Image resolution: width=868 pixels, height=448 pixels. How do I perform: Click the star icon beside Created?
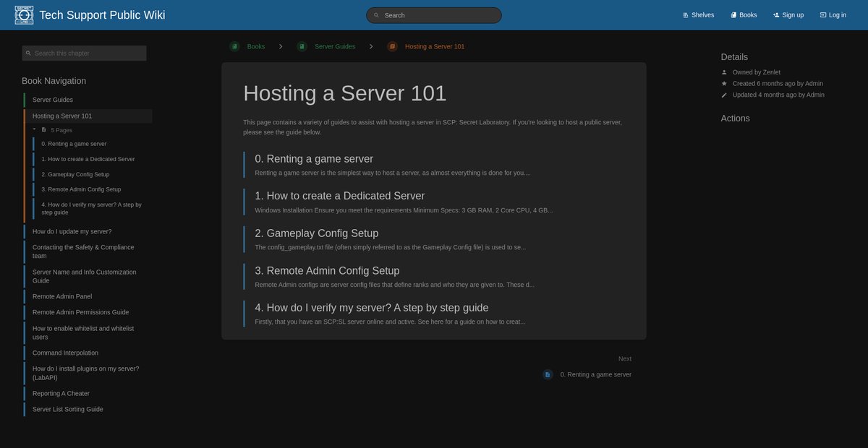click(724, 84)
